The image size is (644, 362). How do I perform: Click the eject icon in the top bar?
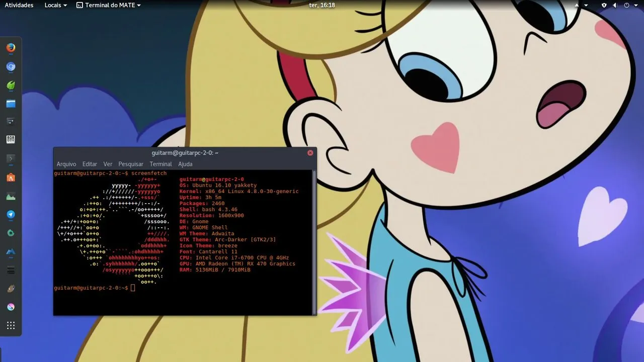point(578,5)
